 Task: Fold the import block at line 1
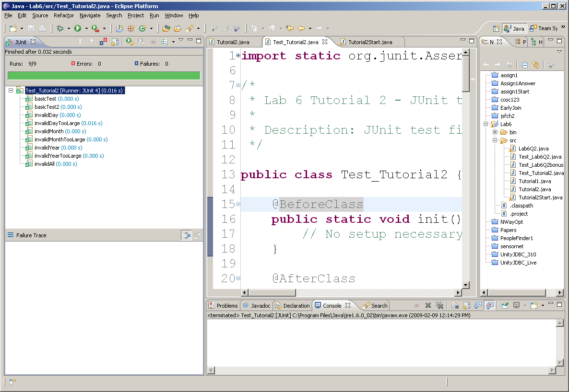pyautogui.click(x=238, y=56)
